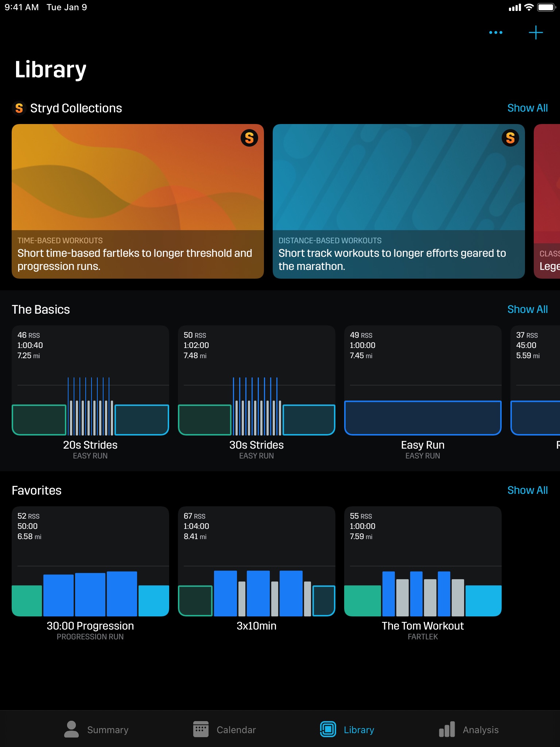Tap Stryd badge on Time-Based Workouts card
560x747 pixels.
(249, 138)
